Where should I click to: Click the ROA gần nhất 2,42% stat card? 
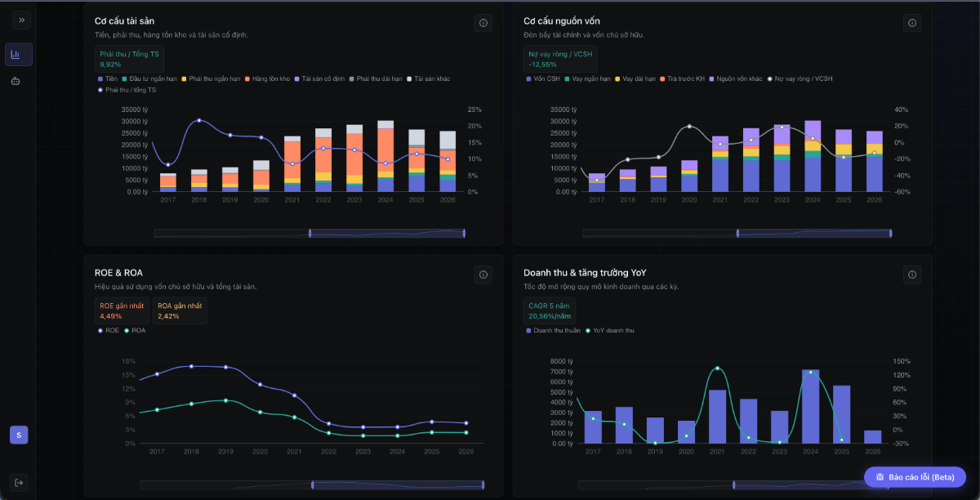coord(180,310)
